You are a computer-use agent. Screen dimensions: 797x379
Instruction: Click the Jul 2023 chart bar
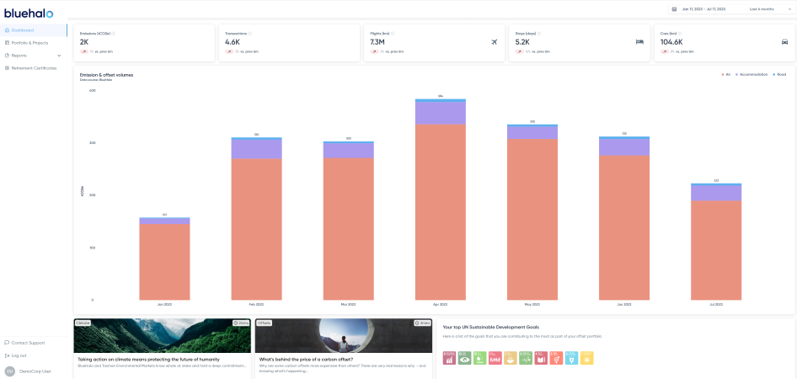tap(716, 241)
